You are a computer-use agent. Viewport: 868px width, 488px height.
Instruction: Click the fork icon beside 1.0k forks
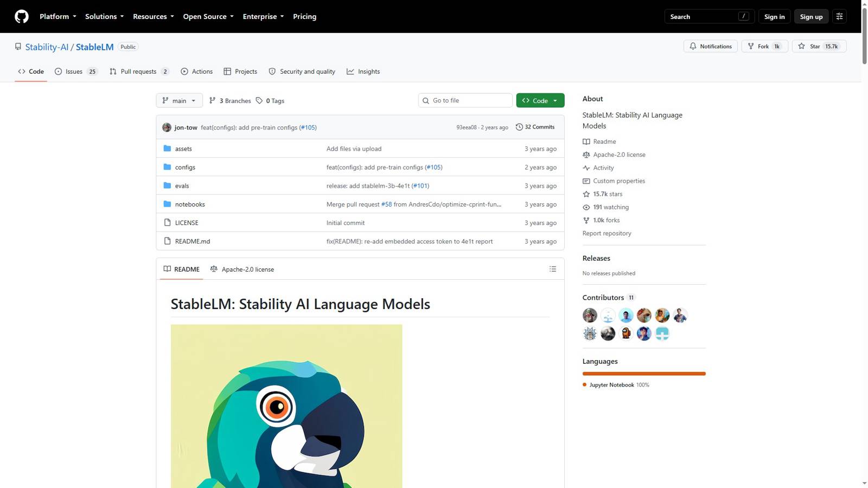(x=586, y=220)
